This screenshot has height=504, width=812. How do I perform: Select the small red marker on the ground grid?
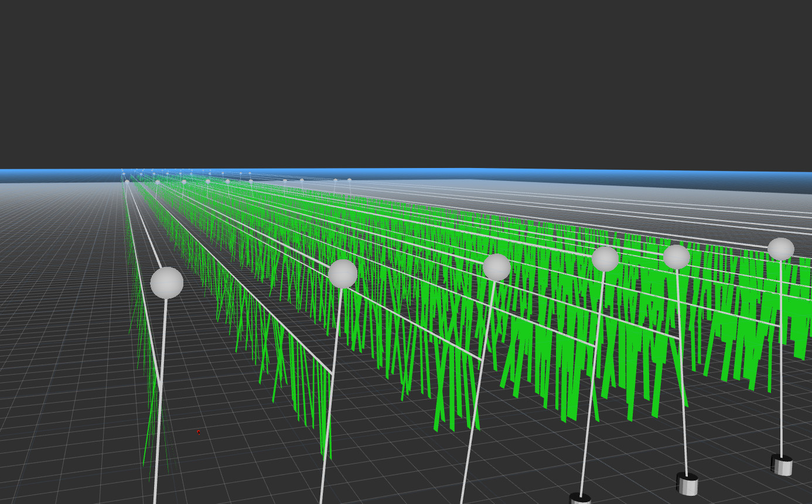point(199,432)
